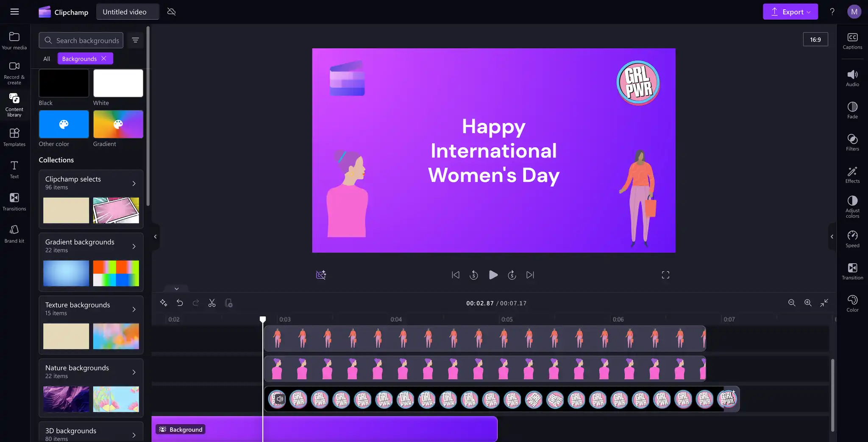The width and height of the screenshot is (868, 442).
Task: Open the Templates panel
Action: 14,137
